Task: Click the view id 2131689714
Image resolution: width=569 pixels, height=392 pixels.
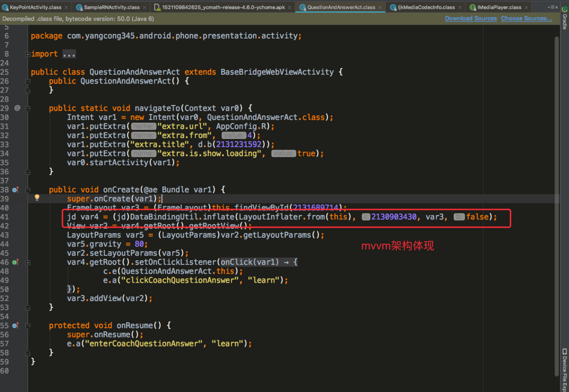Action: point(315,207)
